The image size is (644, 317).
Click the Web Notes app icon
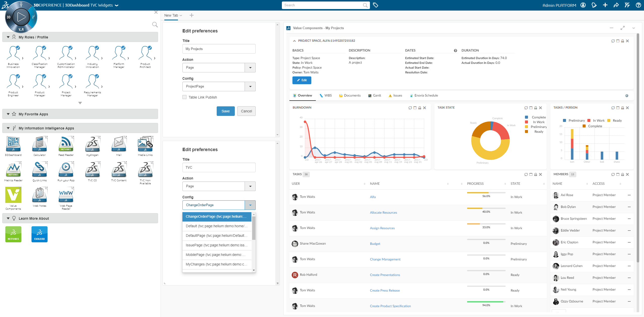pos(40,195)
